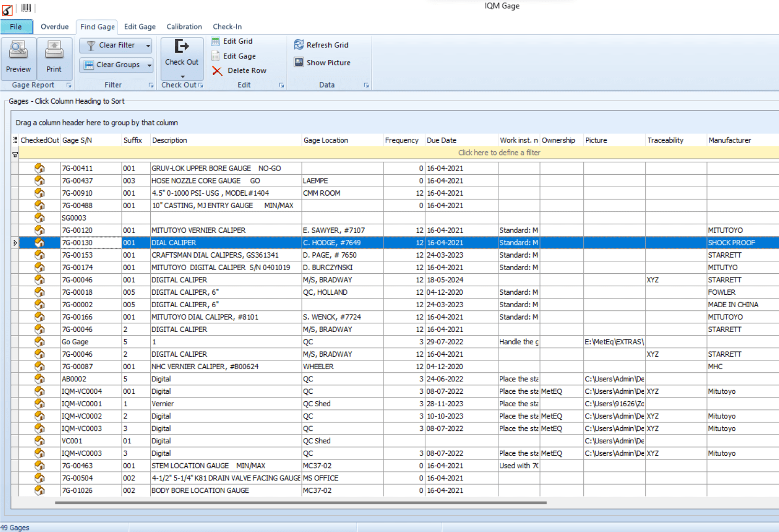The image size is (779, 532).
Task: Click the Show Picture icon
Action: click(299, 63)
